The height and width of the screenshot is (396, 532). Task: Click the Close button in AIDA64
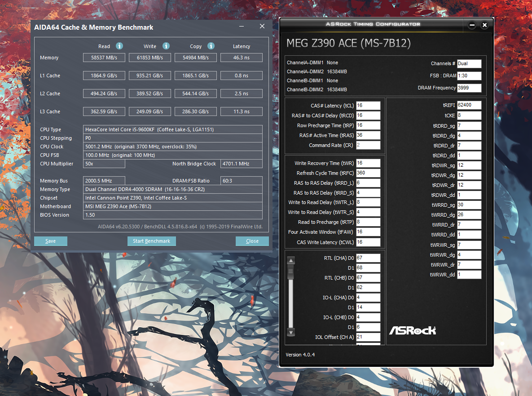pos(252,241)
